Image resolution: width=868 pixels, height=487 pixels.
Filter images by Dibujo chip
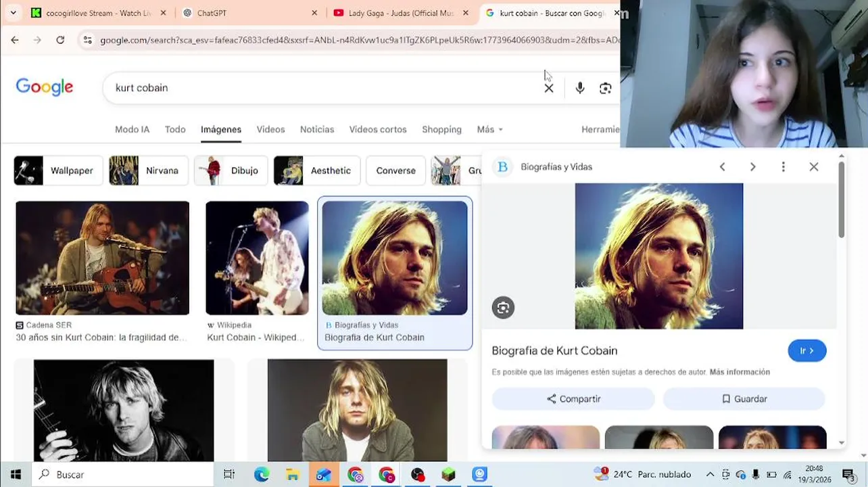tap(231, 170)
